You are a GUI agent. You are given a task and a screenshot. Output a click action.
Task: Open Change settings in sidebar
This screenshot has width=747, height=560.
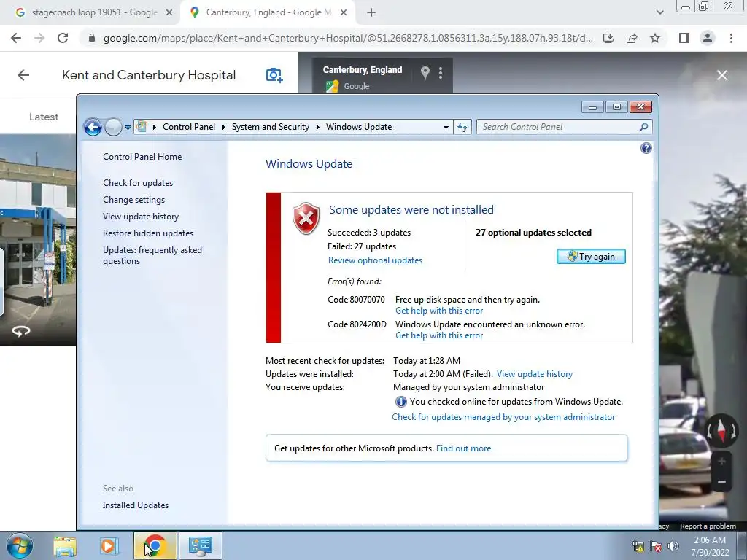[x=134, y=200]
